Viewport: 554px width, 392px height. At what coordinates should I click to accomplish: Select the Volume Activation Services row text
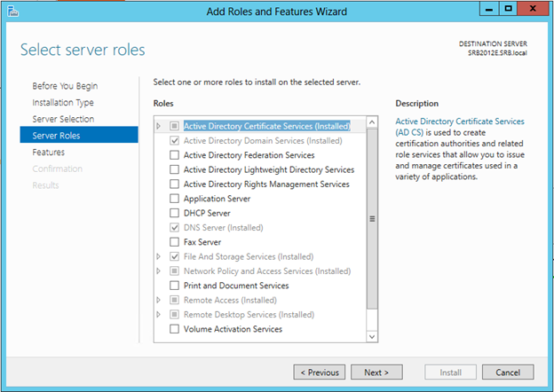(233, 329)
